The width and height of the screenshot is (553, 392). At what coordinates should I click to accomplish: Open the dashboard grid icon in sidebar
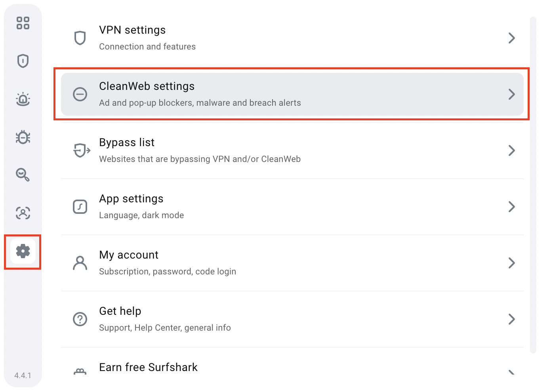pyautogui.click(x=23, y=23)
